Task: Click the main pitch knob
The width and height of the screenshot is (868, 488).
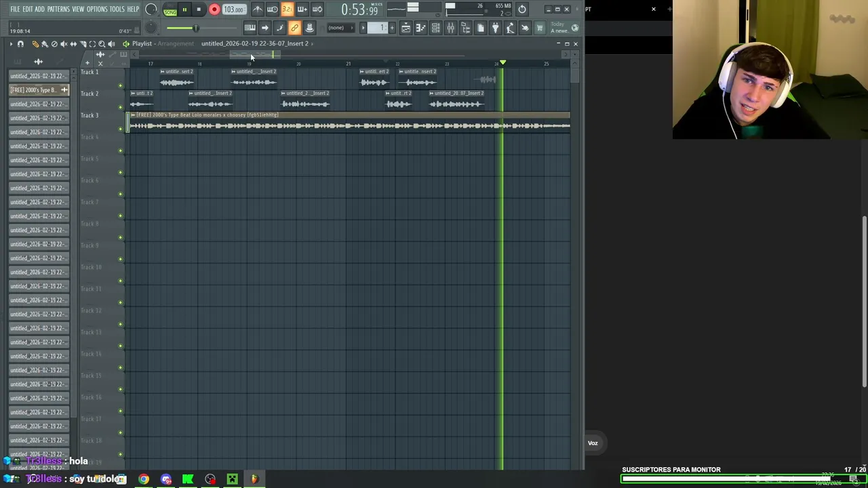Action: pyautogui.click(x=151, y=28)
